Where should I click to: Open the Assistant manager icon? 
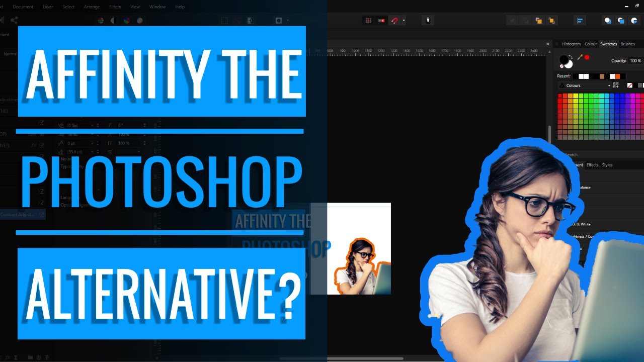pos(428,21)
